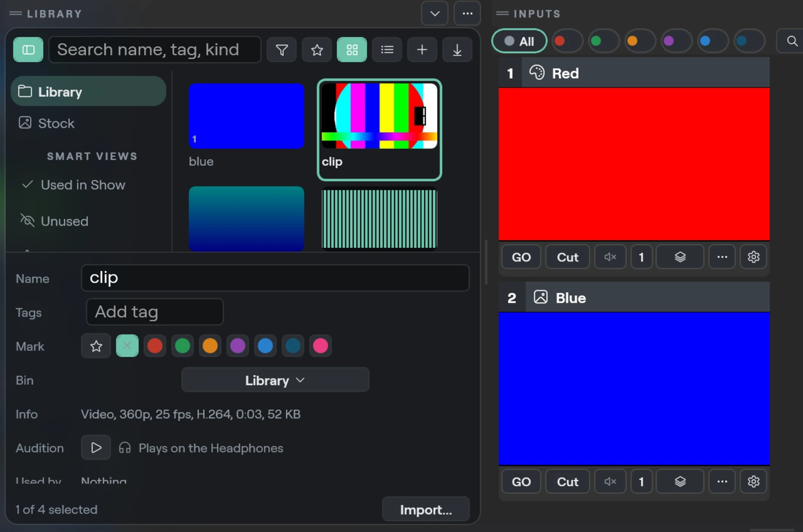Open layers icon on Blue input

680,482
